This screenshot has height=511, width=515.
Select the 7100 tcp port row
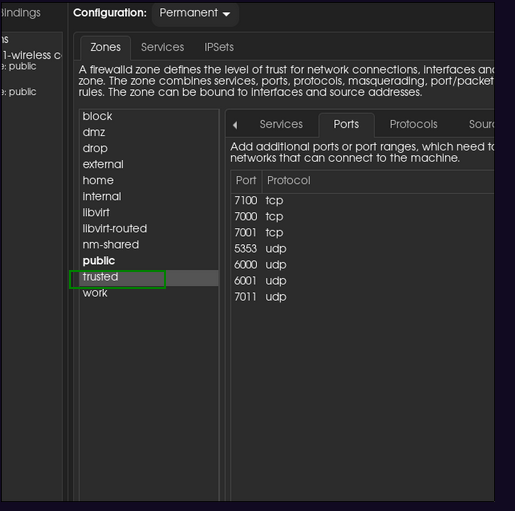pos(362,201)
